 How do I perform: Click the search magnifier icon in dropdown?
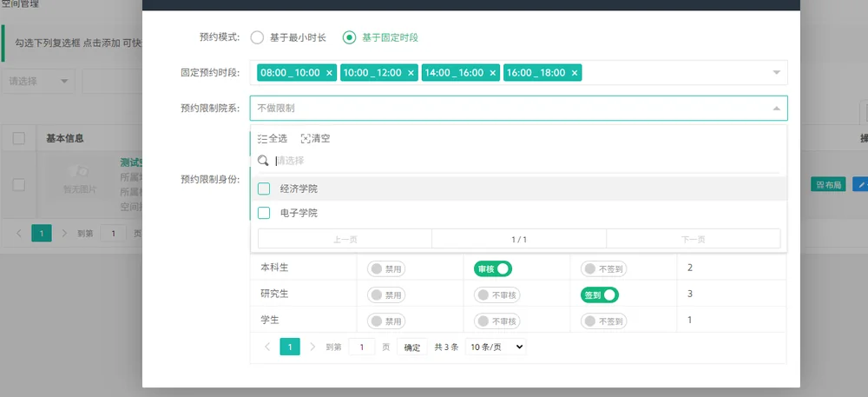click(264, 161)
